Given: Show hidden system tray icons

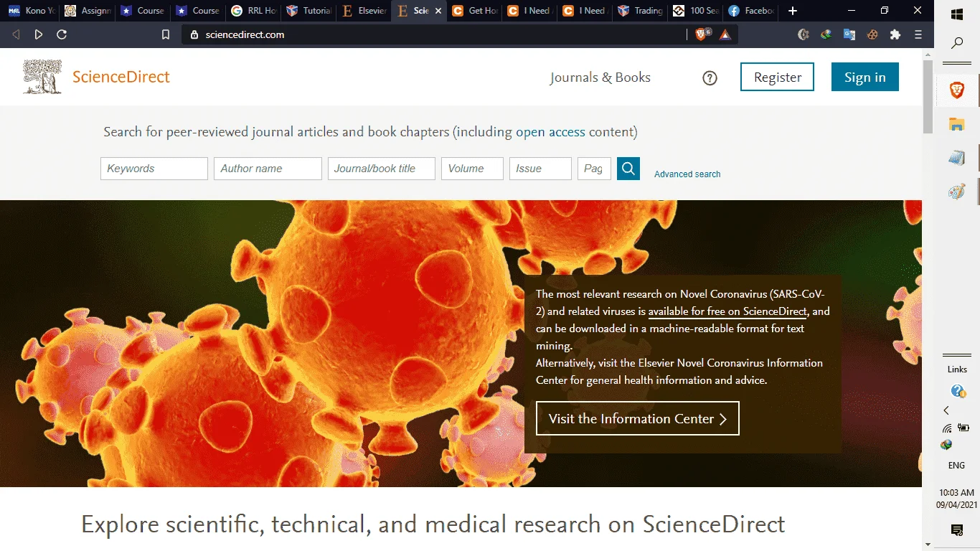Looking at the screenshot, I should click(946, 410).
